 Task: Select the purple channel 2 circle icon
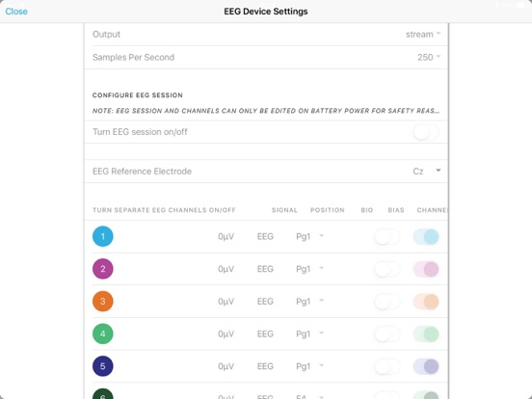click(x=103, y=269)
